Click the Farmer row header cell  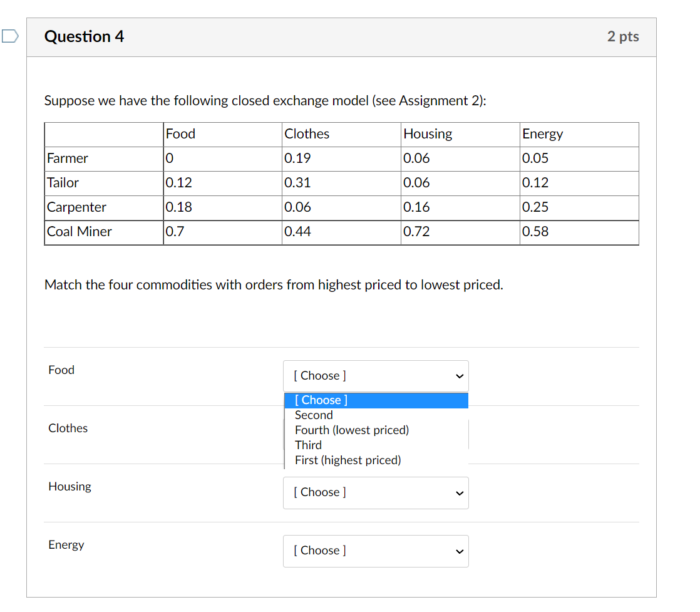tap(104, 159)
